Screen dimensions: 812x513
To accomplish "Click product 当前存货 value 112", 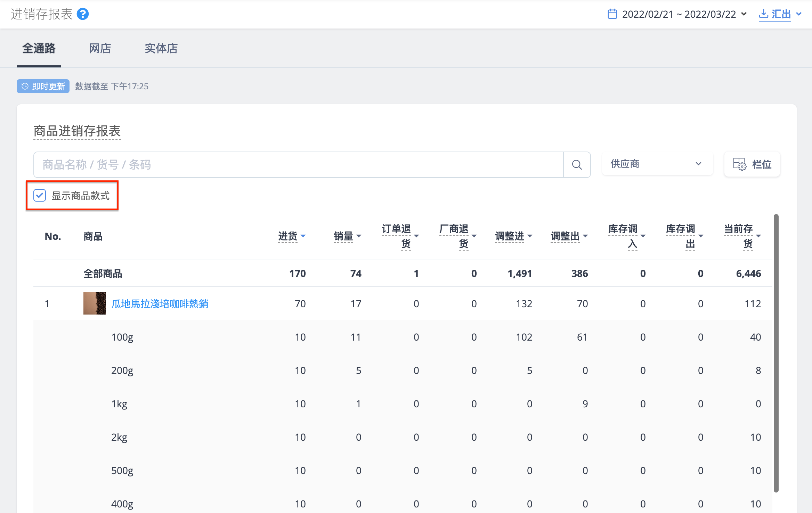I will click(753, 304).
